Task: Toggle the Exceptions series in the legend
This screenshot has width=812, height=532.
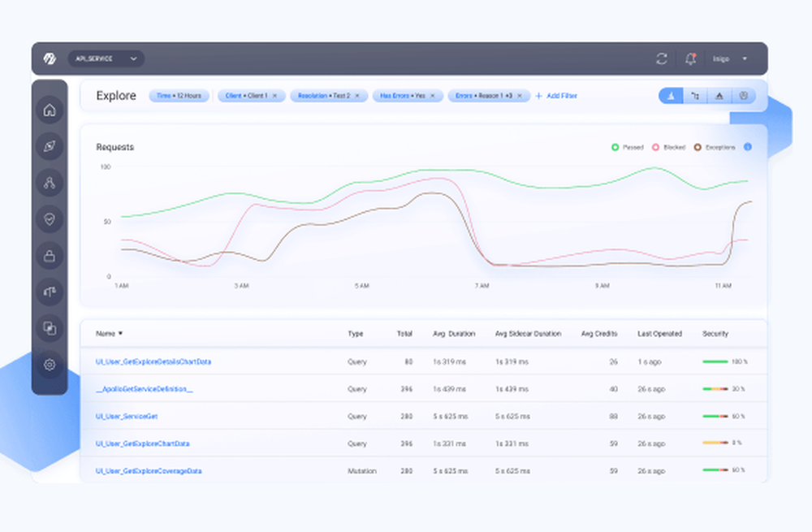Action: click(715, 147)
